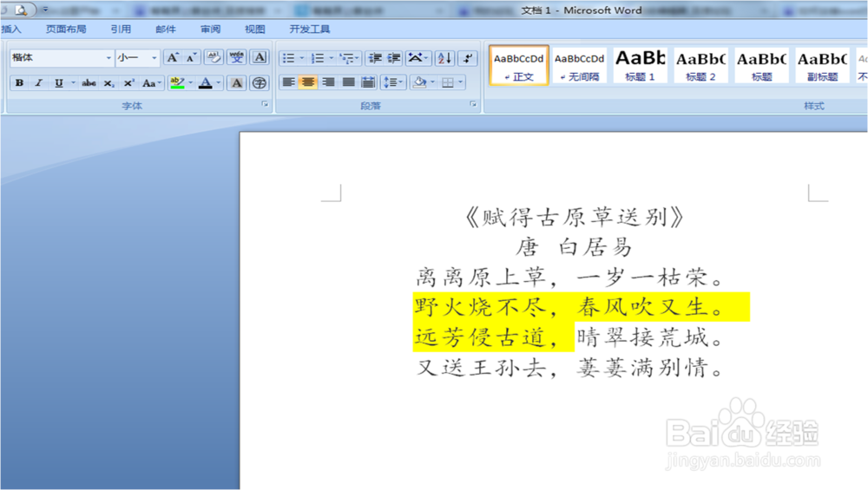Viewport: 868px width, 490px height.
Task: Toggle center alignment
Action: coord(308,82)
